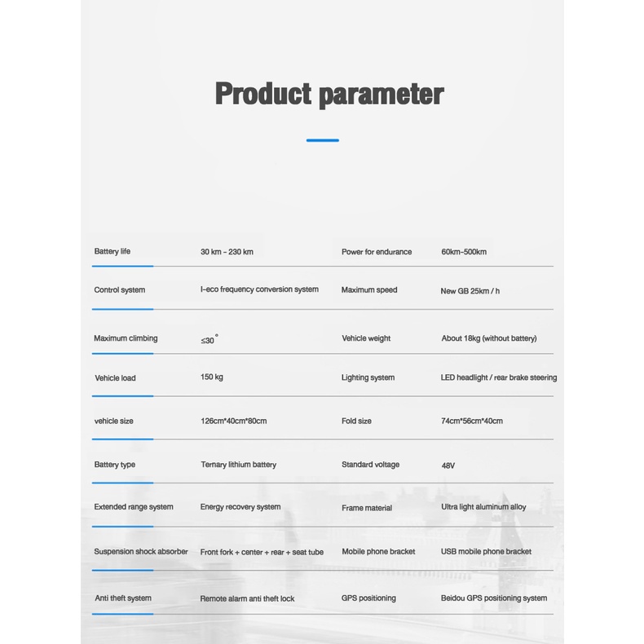This screenshot has height=644, width=644.
Task: Click the Fold size label
Action: click(x=356, y=421)
